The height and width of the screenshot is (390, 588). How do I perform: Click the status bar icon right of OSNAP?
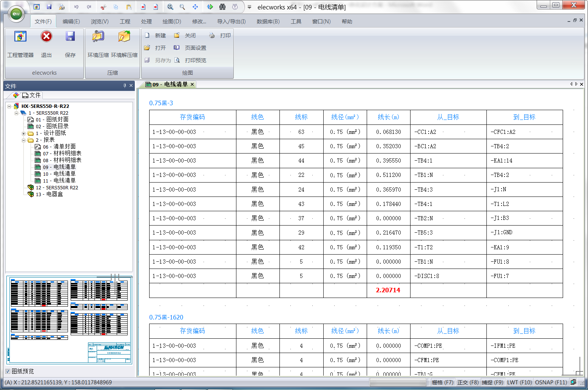573,382
